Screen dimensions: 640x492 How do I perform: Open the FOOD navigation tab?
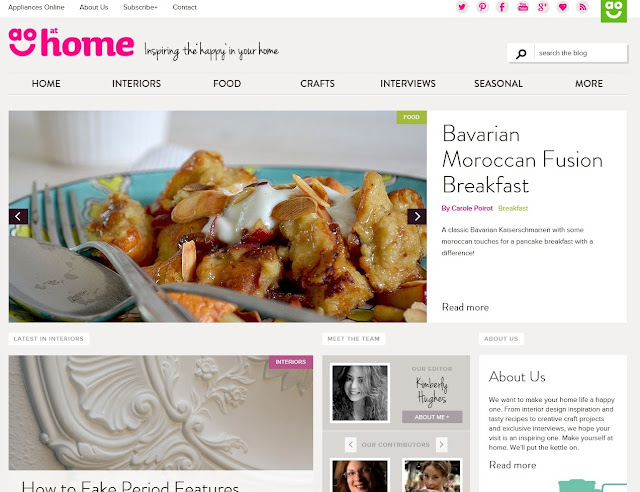227,84
